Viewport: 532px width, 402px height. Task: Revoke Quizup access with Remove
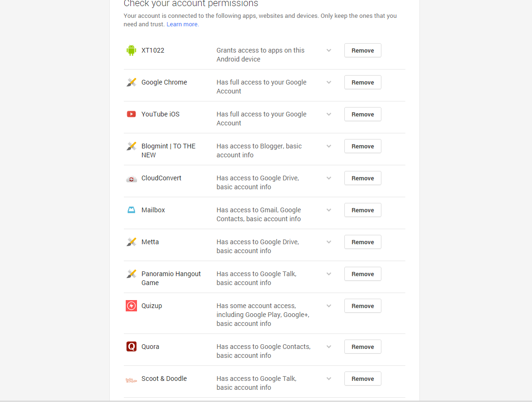pos(363,306)
